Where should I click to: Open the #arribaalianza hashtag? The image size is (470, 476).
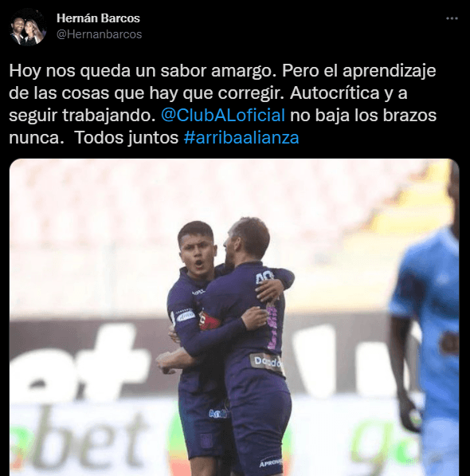click(x=241, y=137)
